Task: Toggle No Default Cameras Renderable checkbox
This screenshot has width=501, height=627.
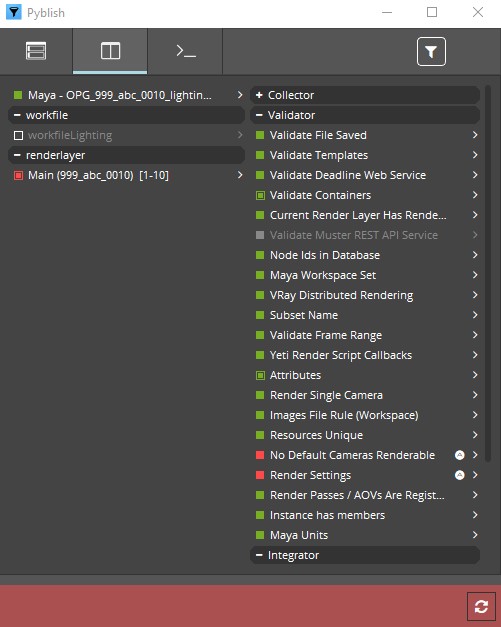Action: (260, 455)
